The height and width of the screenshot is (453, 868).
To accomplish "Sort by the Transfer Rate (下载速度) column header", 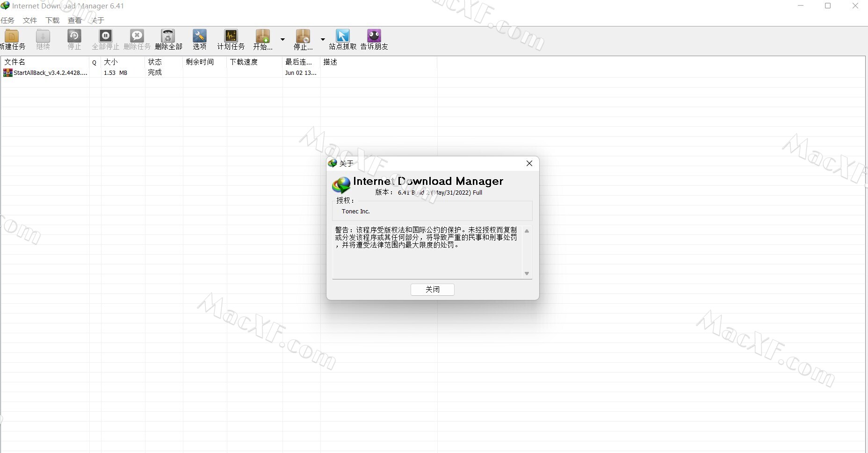I will pos(255,62).
